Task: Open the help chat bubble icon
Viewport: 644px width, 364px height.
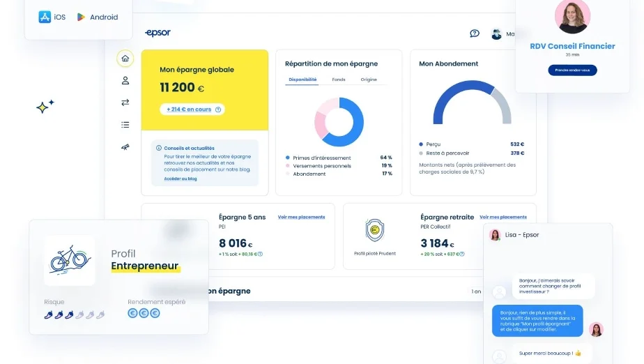Action: pos(475,33)
